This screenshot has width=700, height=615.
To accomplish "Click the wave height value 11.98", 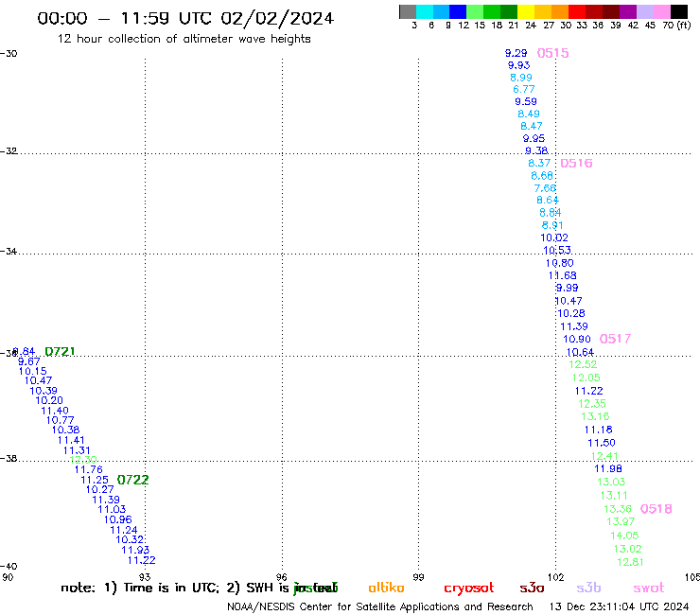I will click(608, 468).
